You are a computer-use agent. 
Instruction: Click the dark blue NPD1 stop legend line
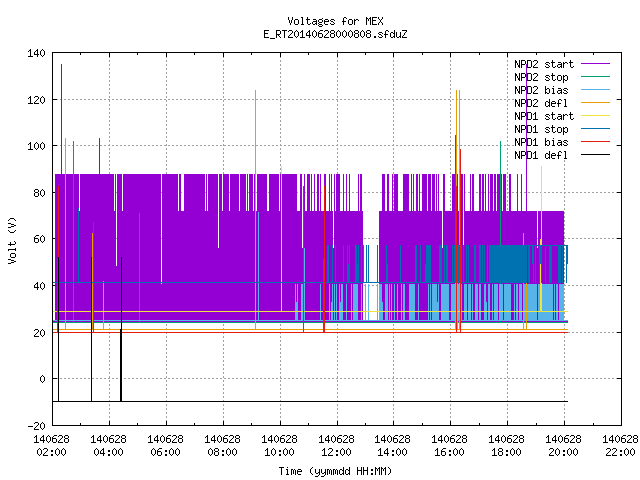[596, 129]
